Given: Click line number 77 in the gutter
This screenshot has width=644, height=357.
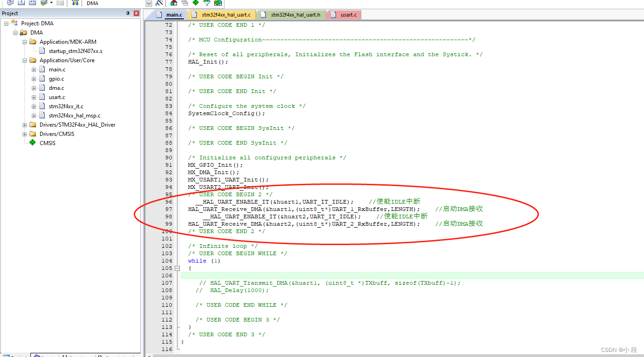Looking at the screenshot, I should click(x=168, y=62).
